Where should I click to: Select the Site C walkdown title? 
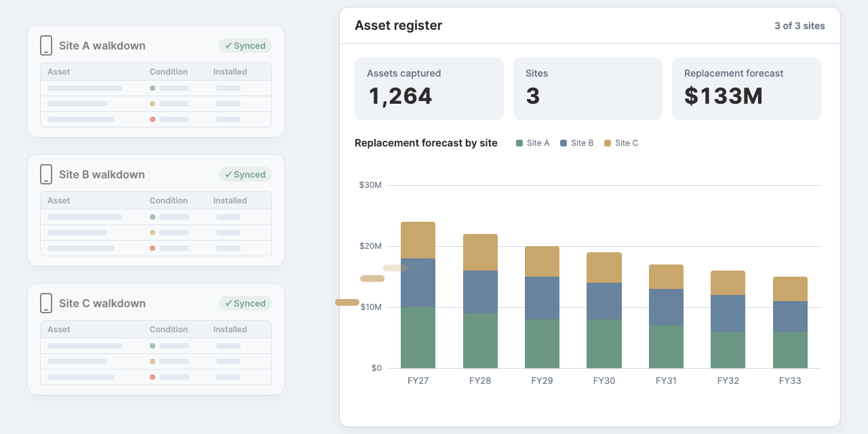102,303
